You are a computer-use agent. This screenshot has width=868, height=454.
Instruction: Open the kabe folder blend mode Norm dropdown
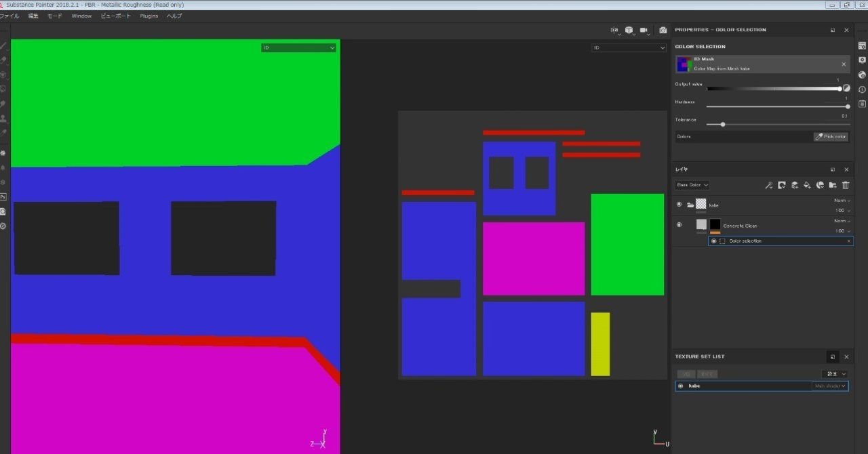coord(842,201)
